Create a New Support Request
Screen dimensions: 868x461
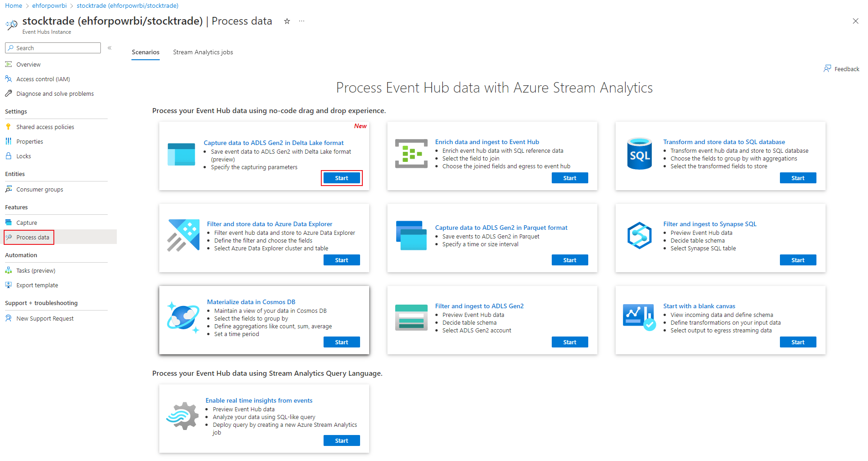pyautogui.click(x=44, y=318)
